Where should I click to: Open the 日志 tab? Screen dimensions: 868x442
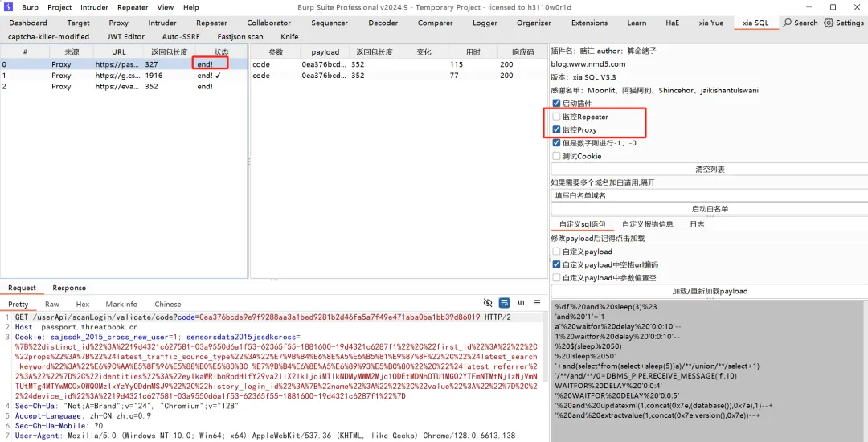(696, 224)
